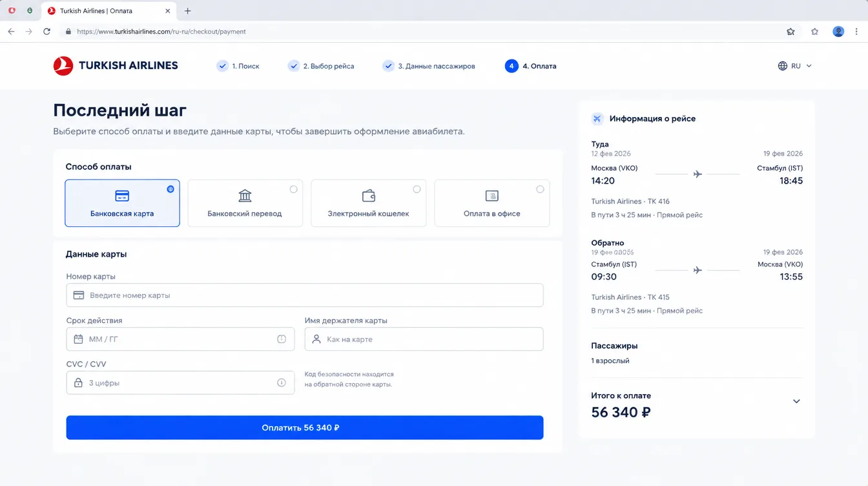The width and height of the screenshot is (868, 486).
Task: Click the Стамбул (IST) label under Туда
Action: pyautogui.click(x=780, y=168)
